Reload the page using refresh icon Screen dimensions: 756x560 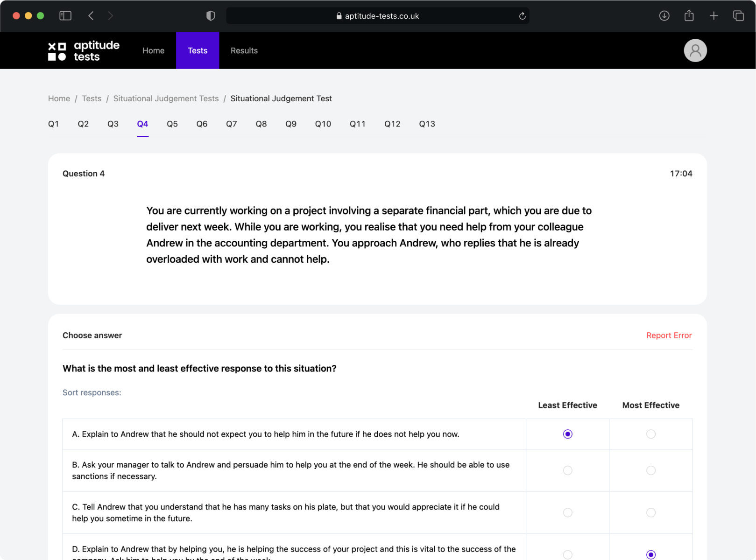coord(522,16)
